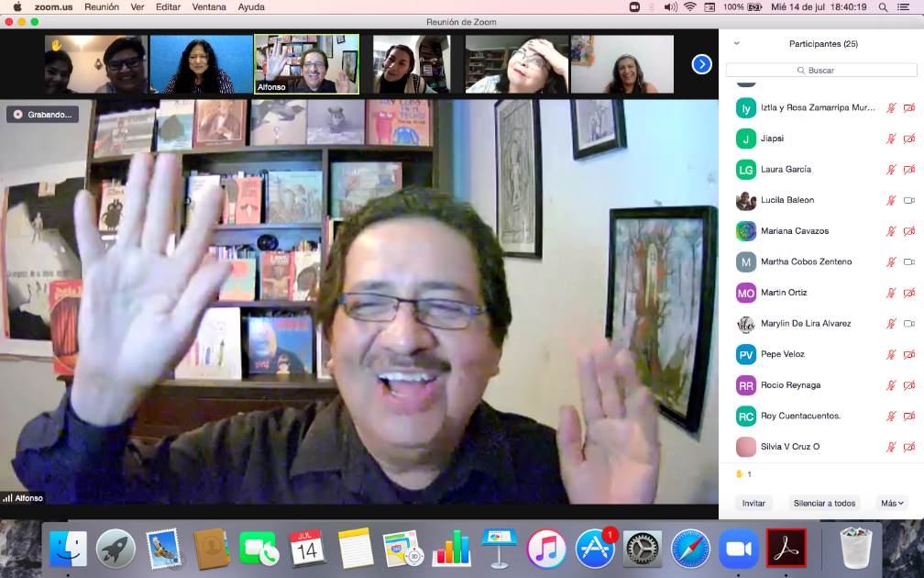Select Alfonso's highlighted video thumbnail
This screenshot has height=578, width=924.
pyautogui.click(x=306, y=64)
